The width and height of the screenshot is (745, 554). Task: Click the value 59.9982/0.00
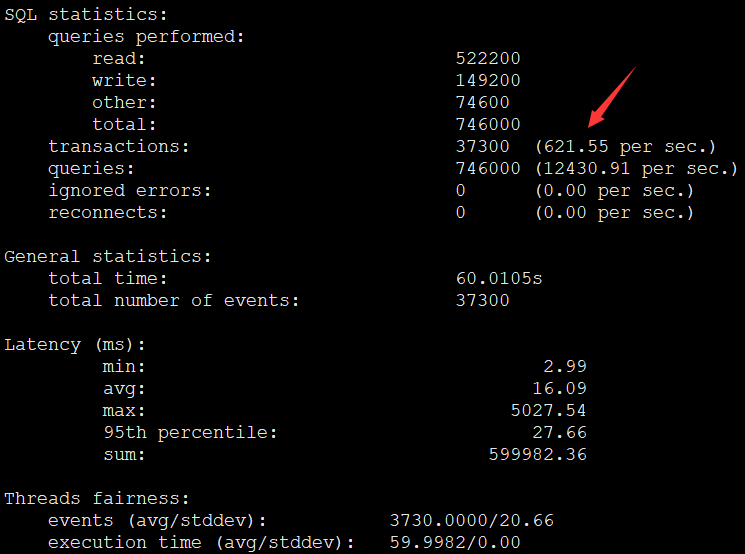(455, 543)
